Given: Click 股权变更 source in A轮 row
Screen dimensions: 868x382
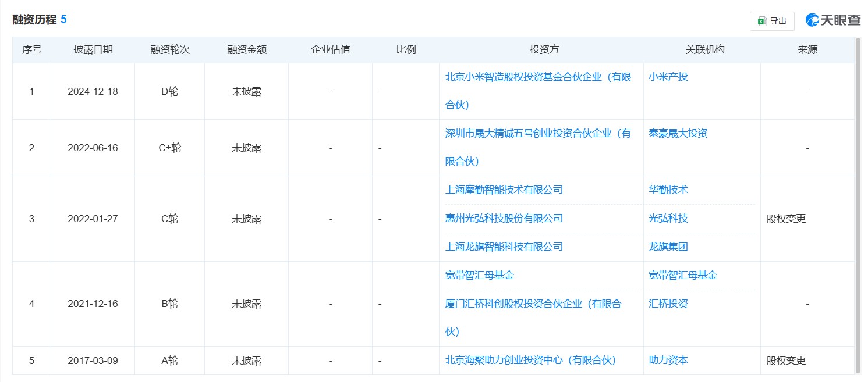Looking at the screenshot, I should click(786, 360).
